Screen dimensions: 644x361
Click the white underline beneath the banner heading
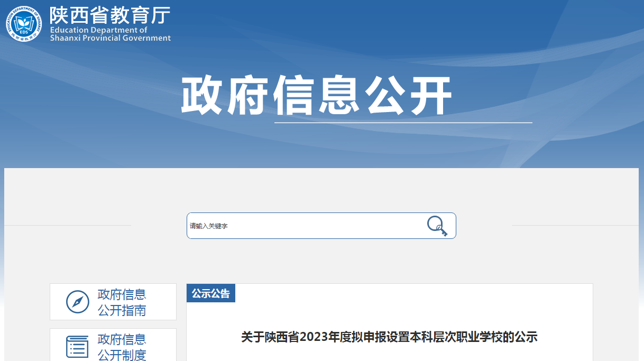(x=403, y=123)
